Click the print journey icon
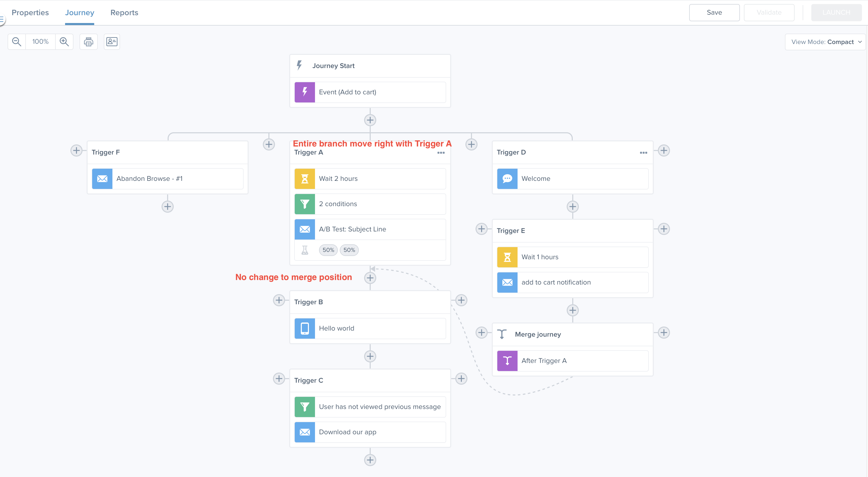Screen dimensions: 868x477 (x=89, y=42)
